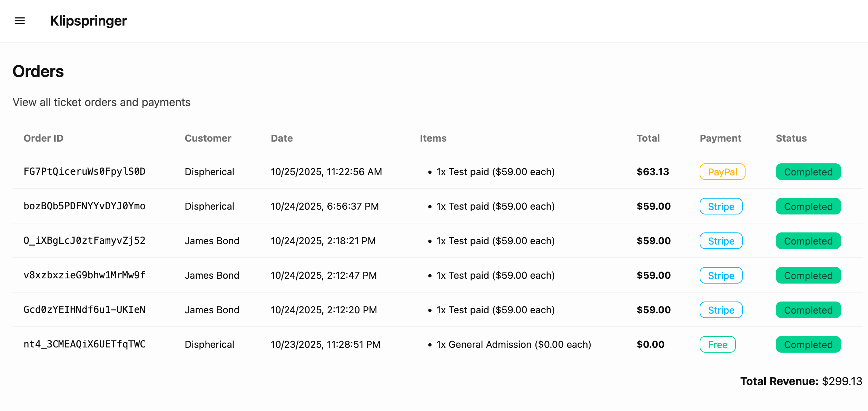Click the Status column header
The image size is (868, 411).
tap(791, 138)
